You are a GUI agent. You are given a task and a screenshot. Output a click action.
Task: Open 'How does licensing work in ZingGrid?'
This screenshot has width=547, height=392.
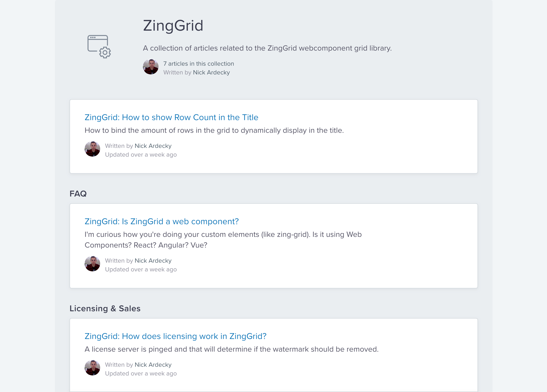coord(175,336)
